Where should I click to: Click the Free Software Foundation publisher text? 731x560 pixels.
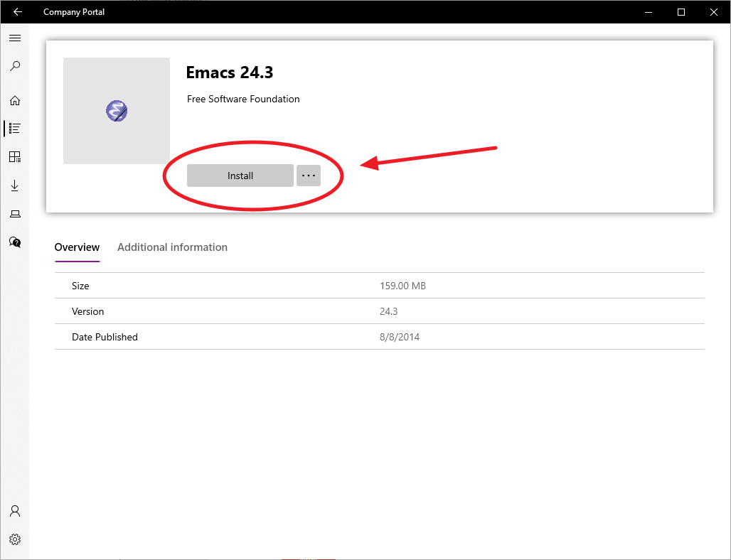(243, 99)
